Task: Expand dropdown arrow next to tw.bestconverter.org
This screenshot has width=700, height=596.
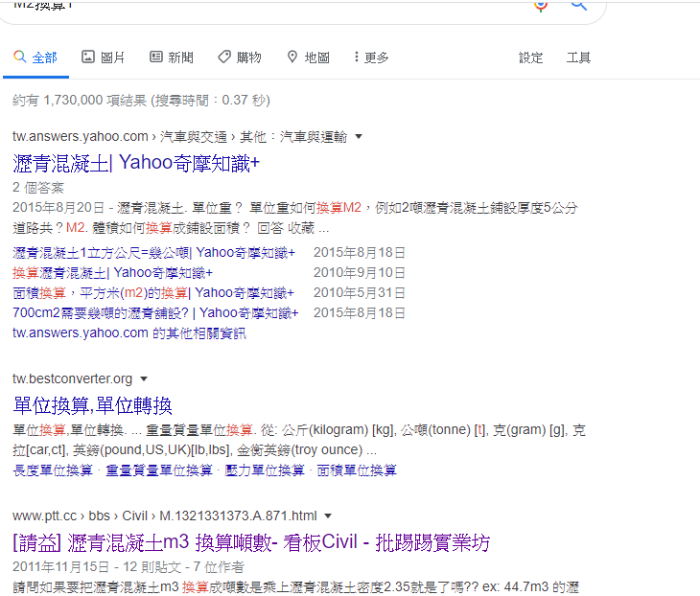Action: (143, 379)
